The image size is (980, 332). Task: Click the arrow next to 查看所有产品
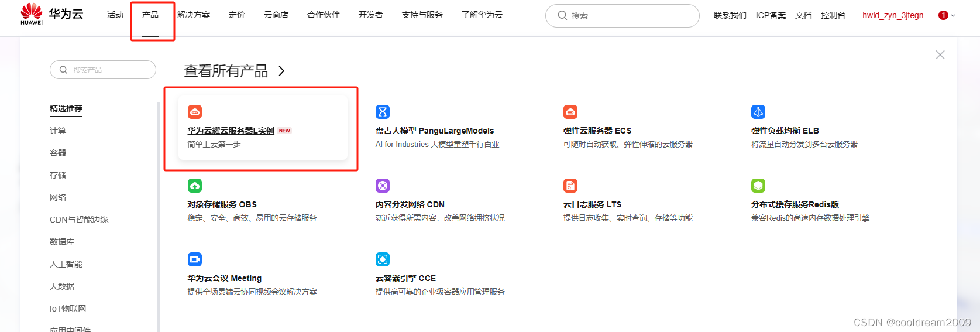pyautogui.click(x=281, y=71)
